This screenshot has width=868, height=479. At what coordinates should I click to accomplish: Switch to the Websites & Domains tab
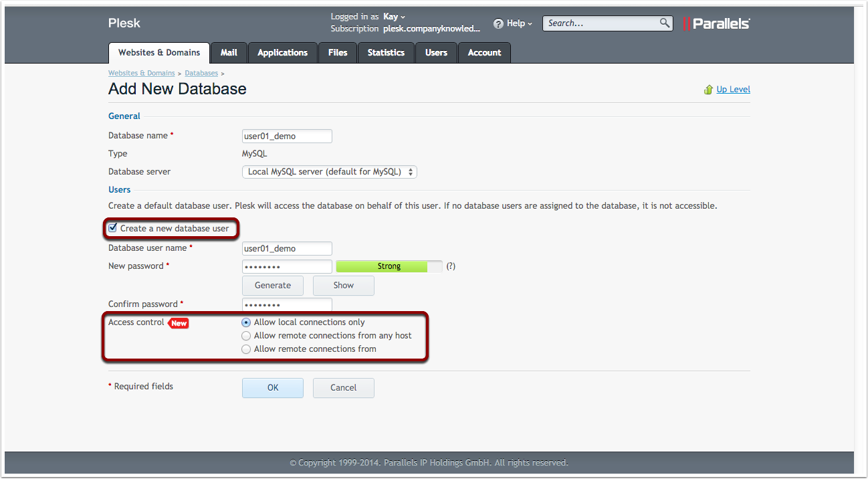pyautogui.click(x=159, y=53)
